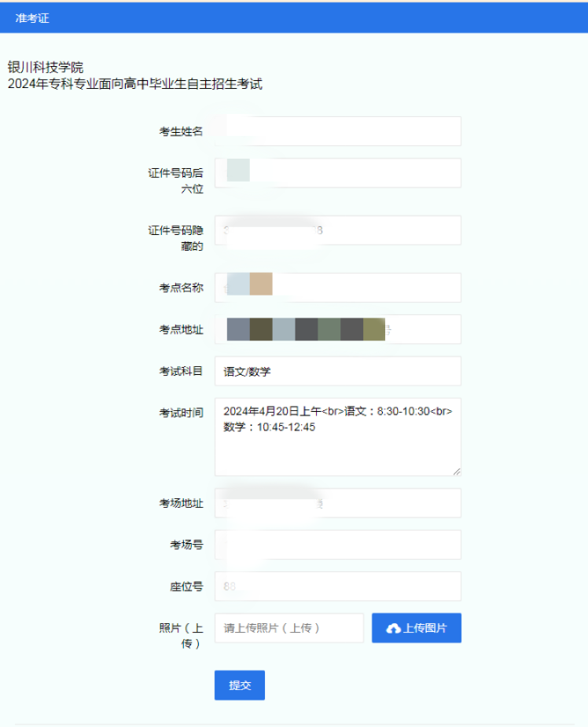Click into the 考点名称 field

(337, 288)
